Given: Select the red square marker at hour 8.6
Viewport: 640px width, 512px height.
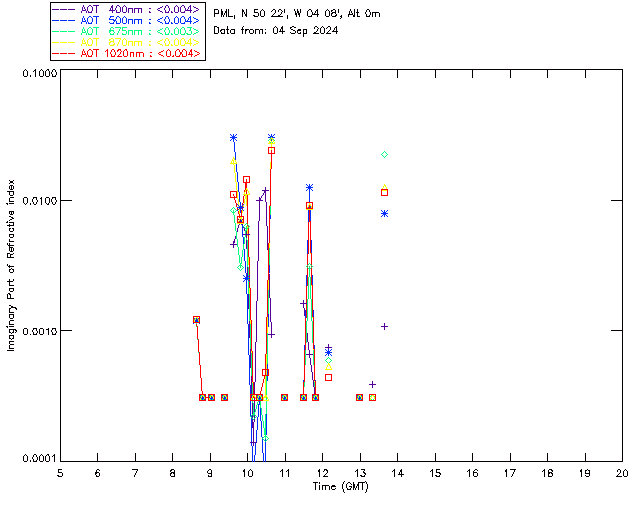Looking at the screenshot, I should click(196, 320).
